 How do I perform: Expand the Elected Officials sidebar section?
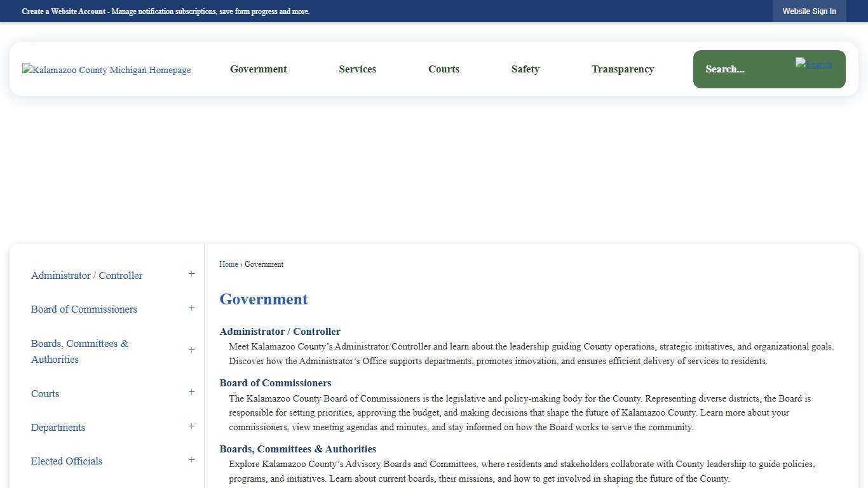(191, 459)
